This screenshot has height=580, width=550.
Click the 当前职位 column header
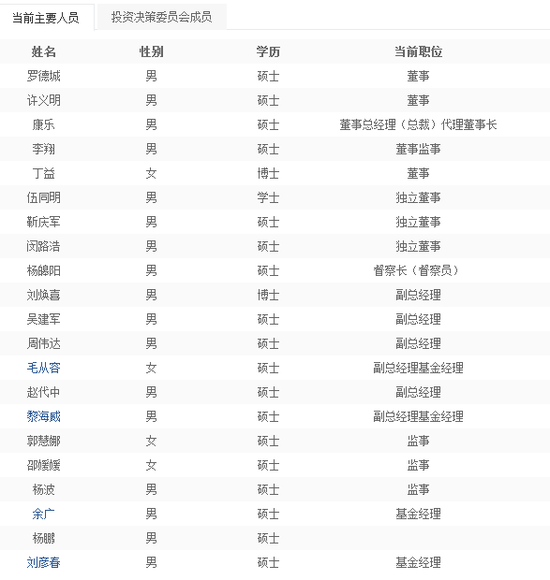pos(418,52)
